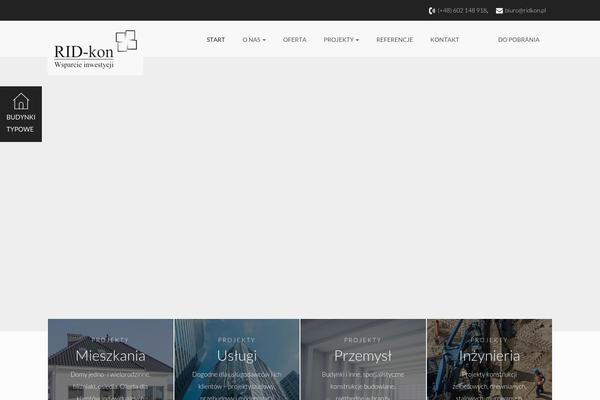Open the RID-kon logo homepage link
Viewport: 600px width, 400px height.
(x=95, y=51)
